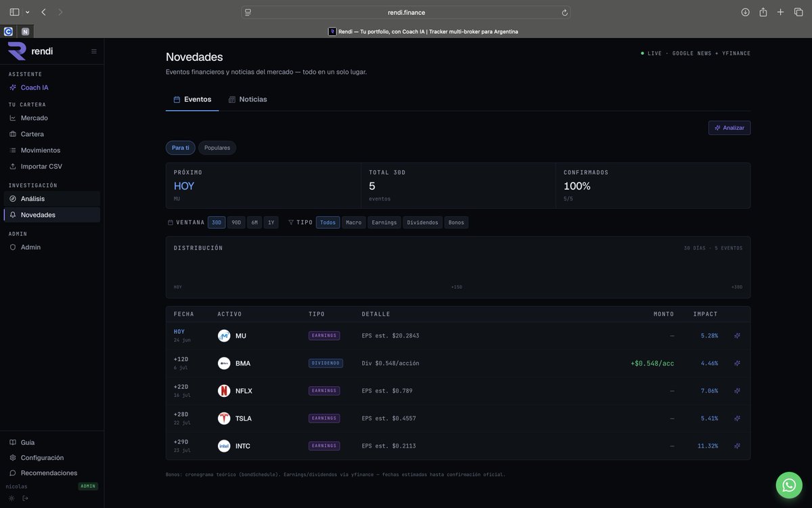Click the BMA company logo
The width and height of the screenshot is (812, 508).
224,363
